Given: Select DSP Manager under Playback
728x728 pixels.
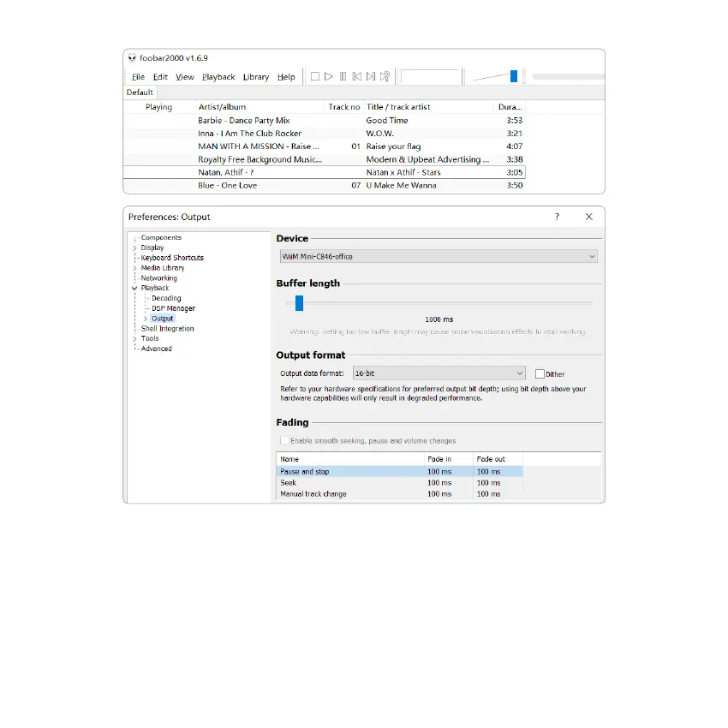Looking at the screenshot, I should pyautogui.click(x=173, y=308).
